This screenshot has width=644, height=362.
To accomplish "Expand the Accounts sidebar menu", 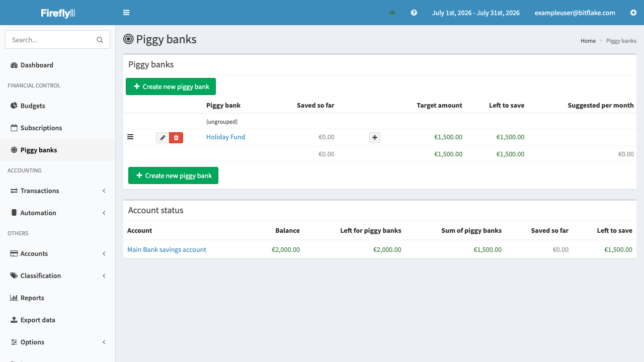I will point(57,253).
